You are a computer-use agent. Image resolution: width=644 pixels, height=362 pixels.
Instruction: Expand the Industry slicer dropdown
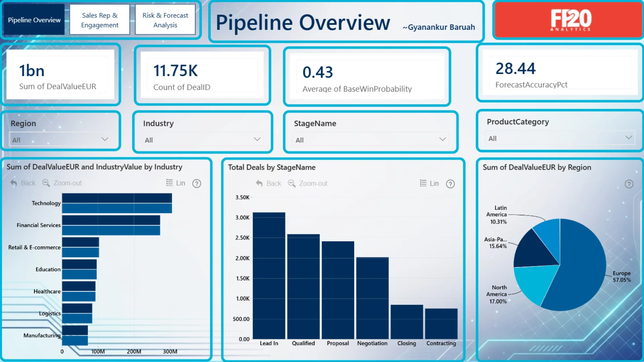(x=257, y=139)
